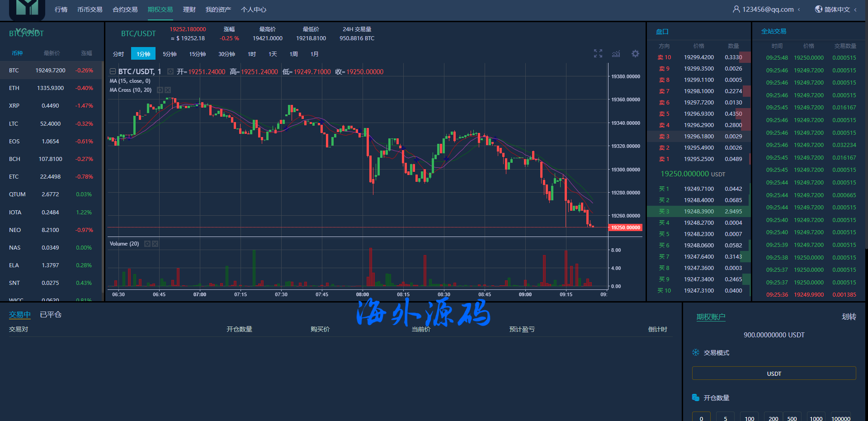Open Volume indicator settings gear

pyautogui.click(x=147, y=244)
